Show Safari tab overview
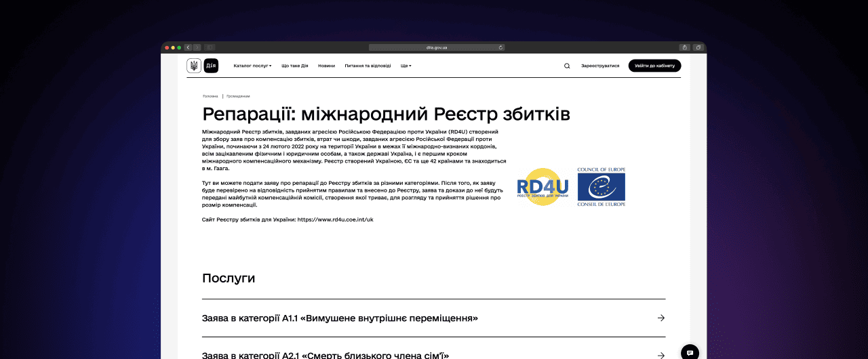This screenshot has width=868, height=359. (697, 47)
